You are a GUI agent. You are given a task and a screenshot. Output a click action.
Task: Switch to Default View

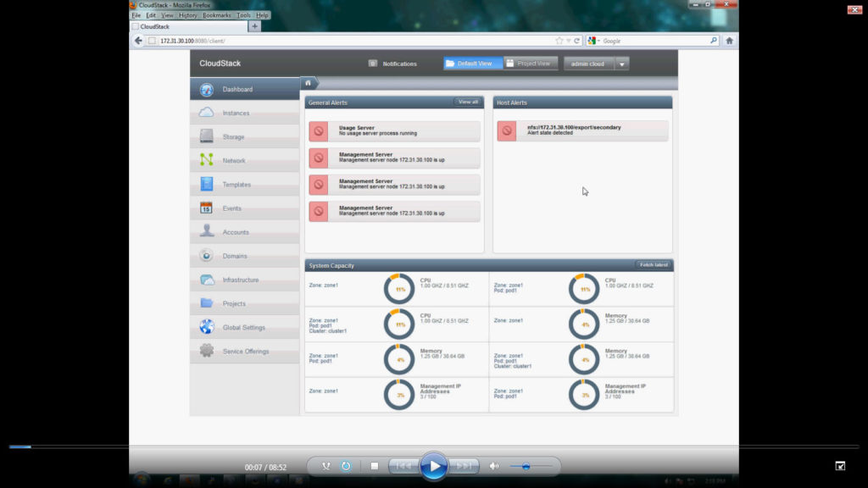point(473,64)
